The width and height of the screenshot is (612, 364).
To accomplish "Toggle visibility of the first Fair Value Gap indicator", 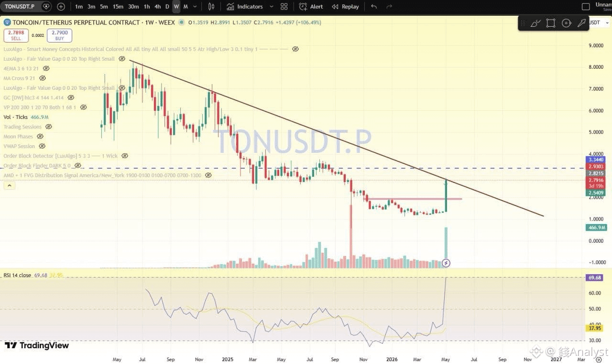I will coord(122,59).
